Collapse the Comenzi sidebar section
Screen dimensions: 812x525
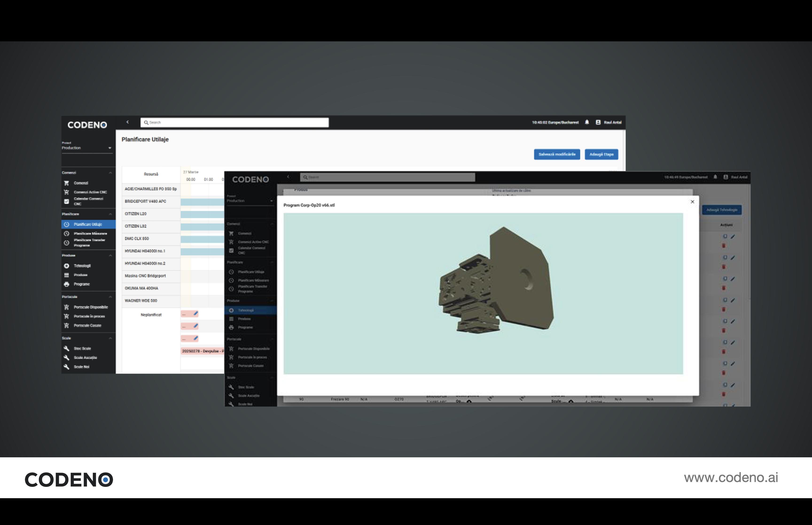click(110, 173)
